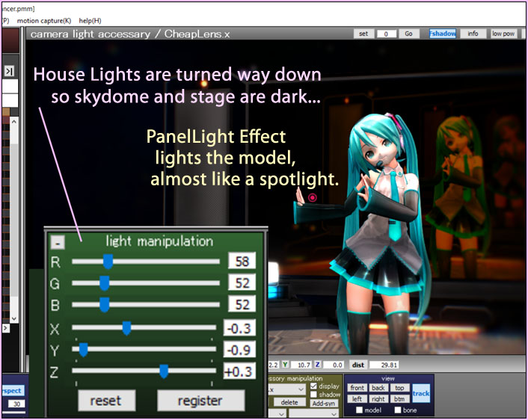Click the B light color slider
The height and width of the screenshot is (420, 528).
tap(146, 305)
